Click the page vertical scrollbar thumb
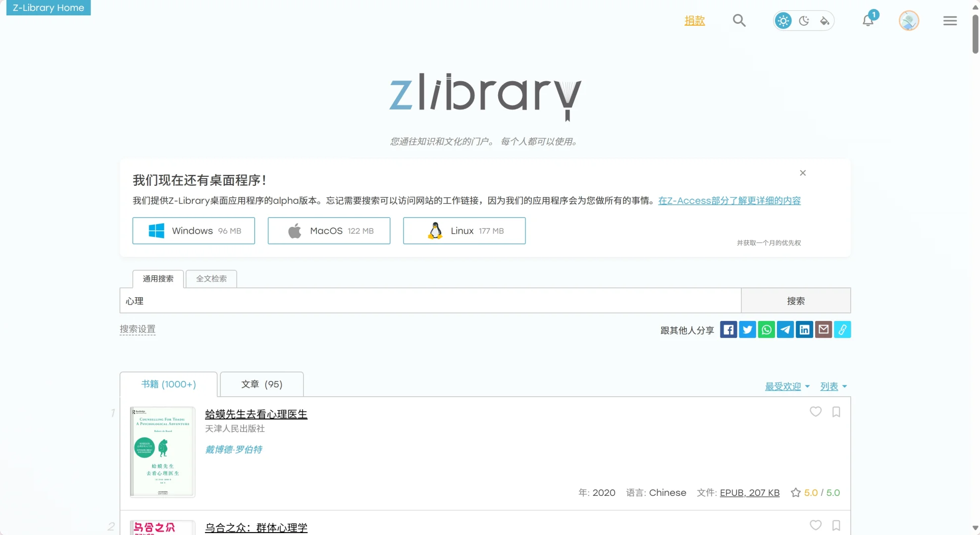The height and width of the screenshot is (535, 980). 975,34
